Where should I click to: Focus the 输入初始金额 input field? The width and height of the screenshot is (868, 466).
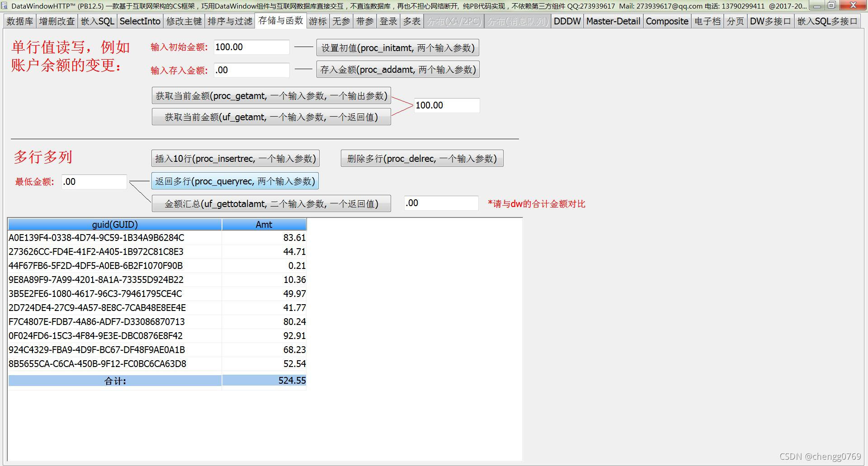coord(251,47)
